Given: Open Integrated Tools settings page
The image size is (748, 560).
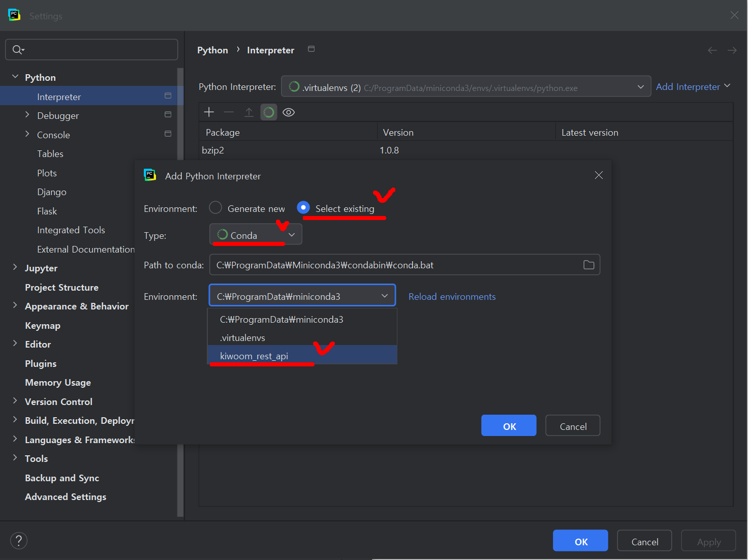Looking at the screenshot, I should pos(71,230).
